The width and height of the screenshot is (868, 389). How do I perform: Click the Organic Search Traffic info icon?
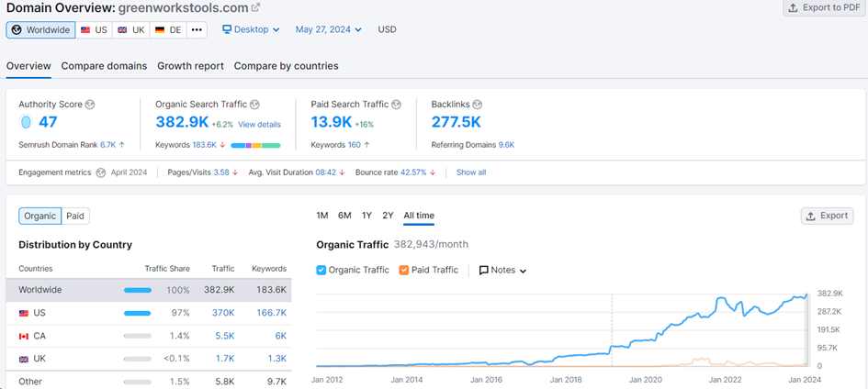(x=254, y=105)
